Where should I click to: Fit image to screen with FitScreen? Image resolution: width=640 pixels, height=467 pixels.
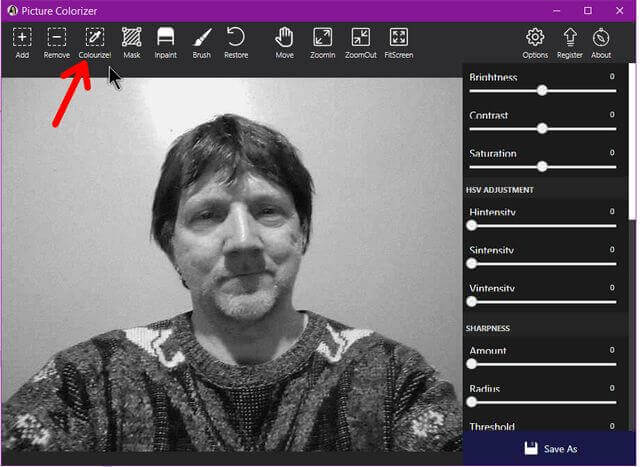point(398,38)
